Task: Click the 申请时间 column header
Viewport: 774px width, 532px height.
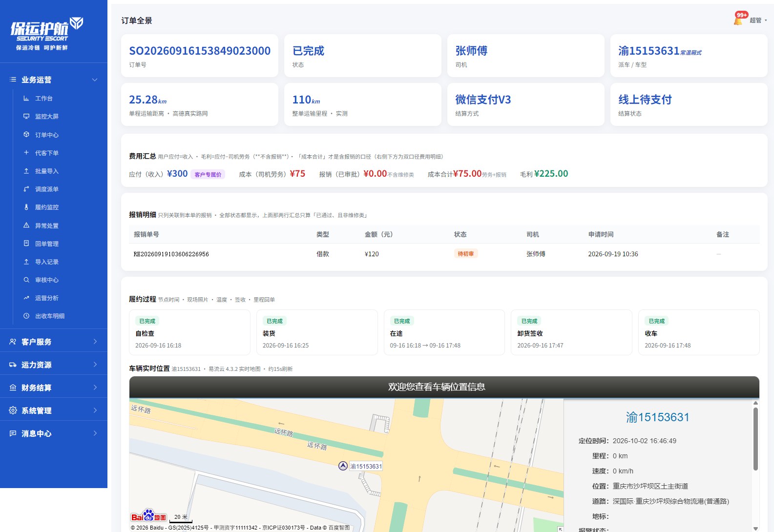Action: 601,235
